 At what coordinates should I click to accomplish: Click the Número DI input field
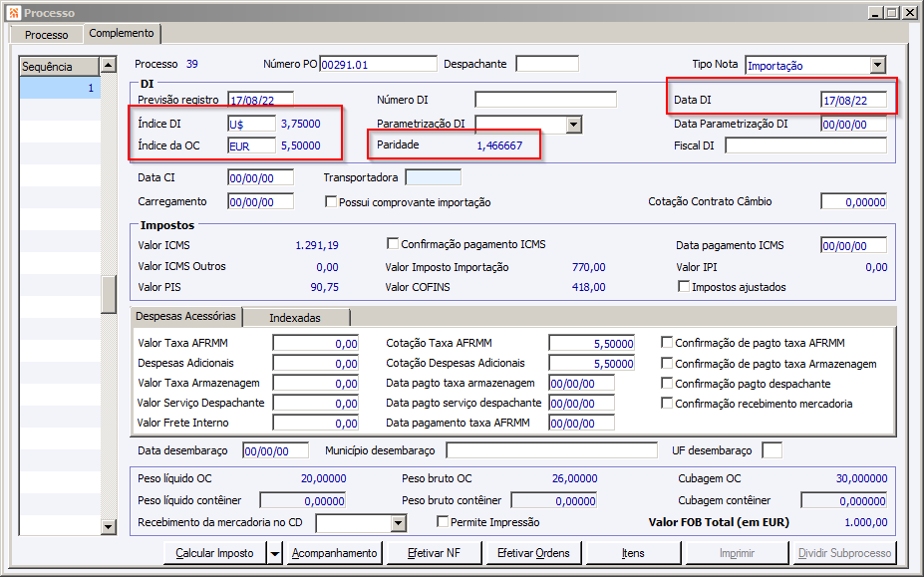click(x=545, y=100)
